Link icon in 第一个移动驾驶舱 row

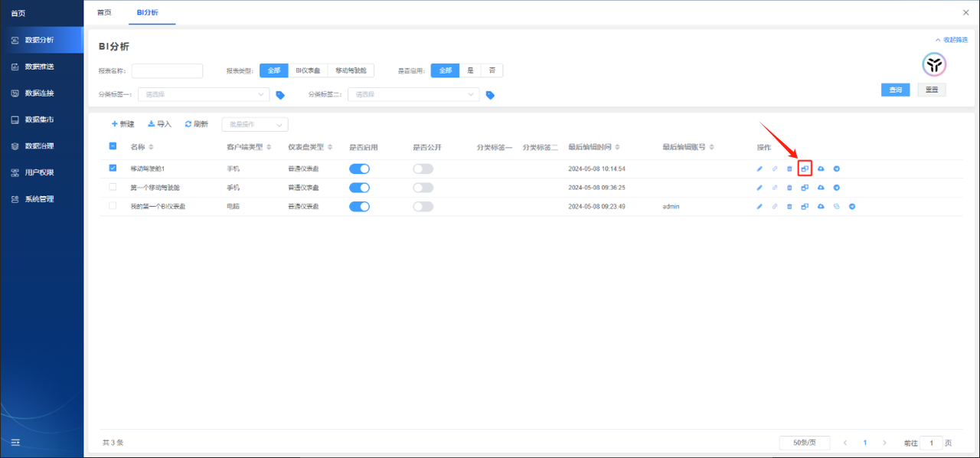774,188
